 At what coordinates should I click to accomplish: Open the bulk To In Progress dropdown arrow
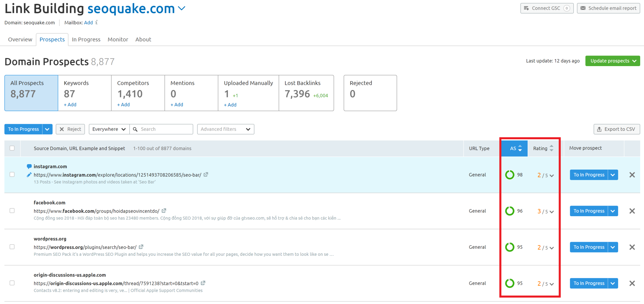click(47, 129)
